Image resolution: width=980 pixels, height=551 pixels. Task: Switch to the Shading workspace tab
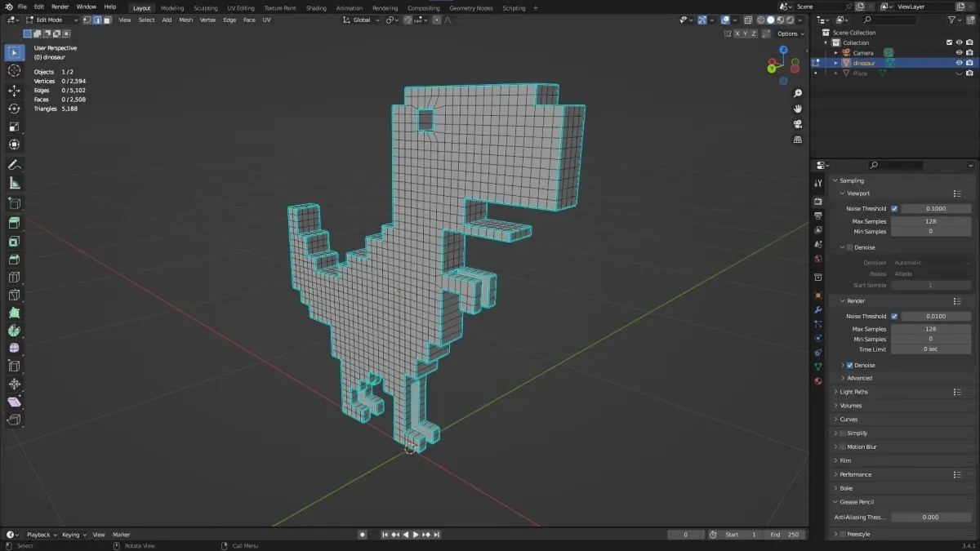[x=316, y=8]
